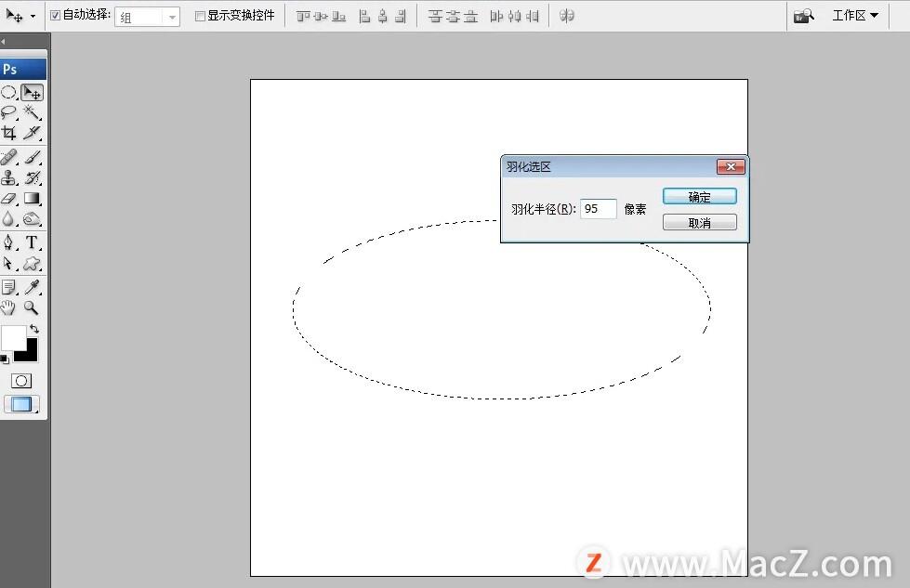This screenshot has width=910, height=588.
Task: Select the Notes tool
Action: point(8,287)
